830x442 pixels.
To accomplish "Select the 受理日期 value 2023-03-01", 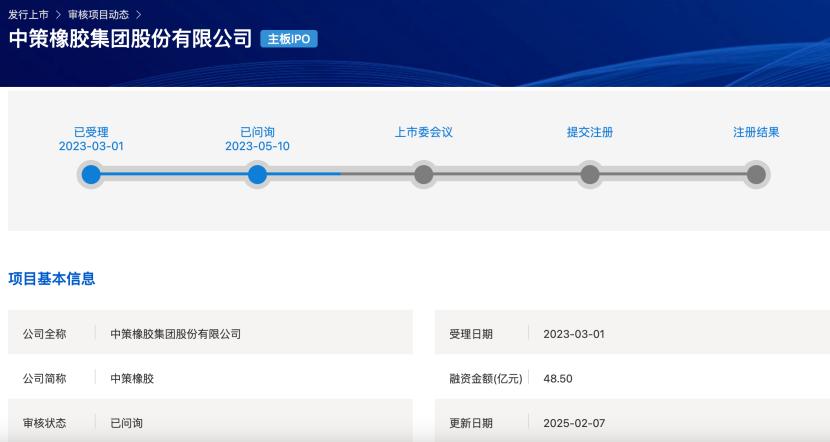I will coord(574,334).
